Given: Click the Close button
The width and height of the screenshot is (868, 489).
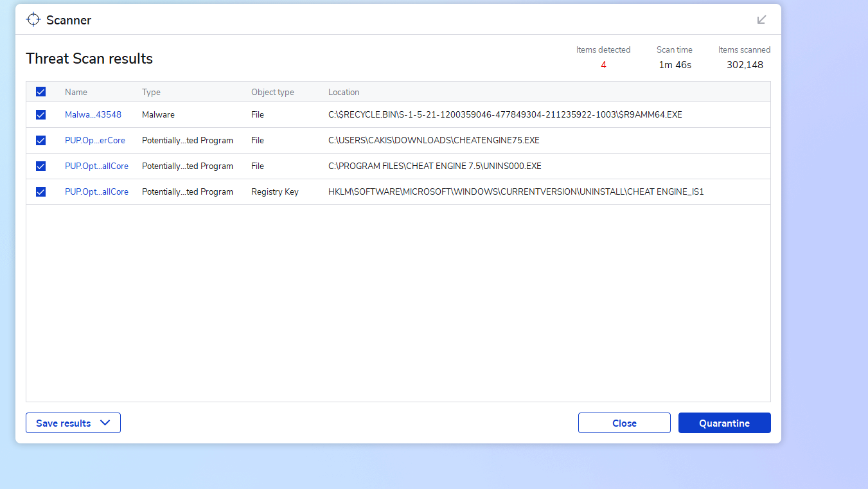Looking at the screenshot, I should tap(624, 423).
